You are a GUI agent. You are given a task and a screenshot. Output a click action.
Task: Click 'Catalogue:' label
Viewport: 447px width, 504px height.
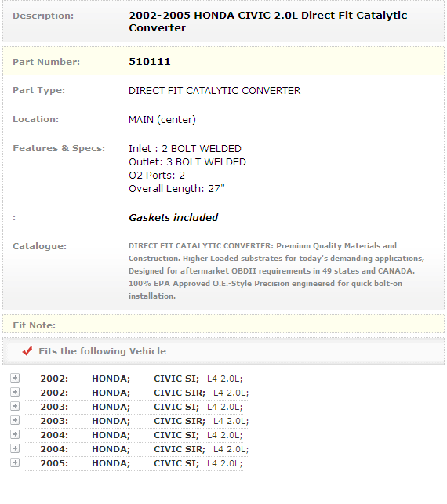[x=39, y=246]
